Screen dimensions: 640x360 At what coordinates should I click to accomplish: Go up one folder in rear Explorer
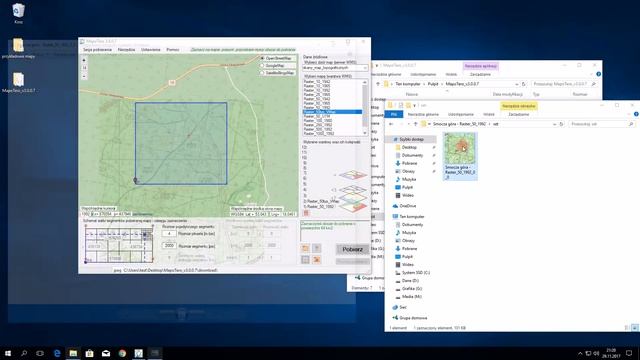coord(378,84)
